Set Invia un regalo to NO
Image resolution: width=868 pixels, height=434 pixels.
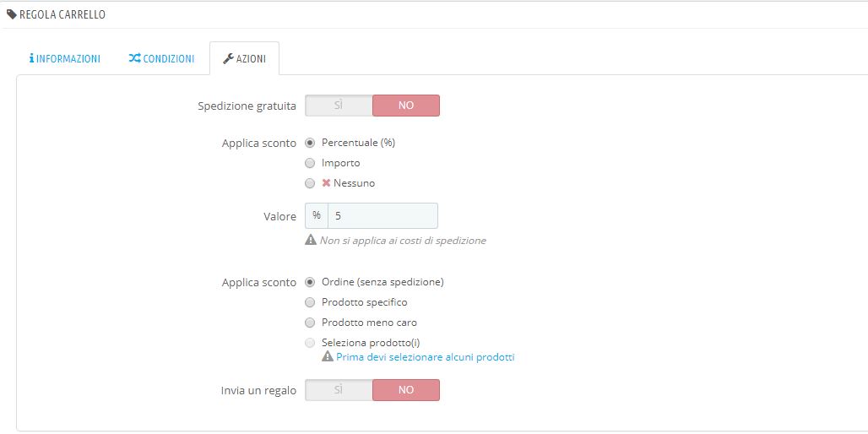click(405, 390)
